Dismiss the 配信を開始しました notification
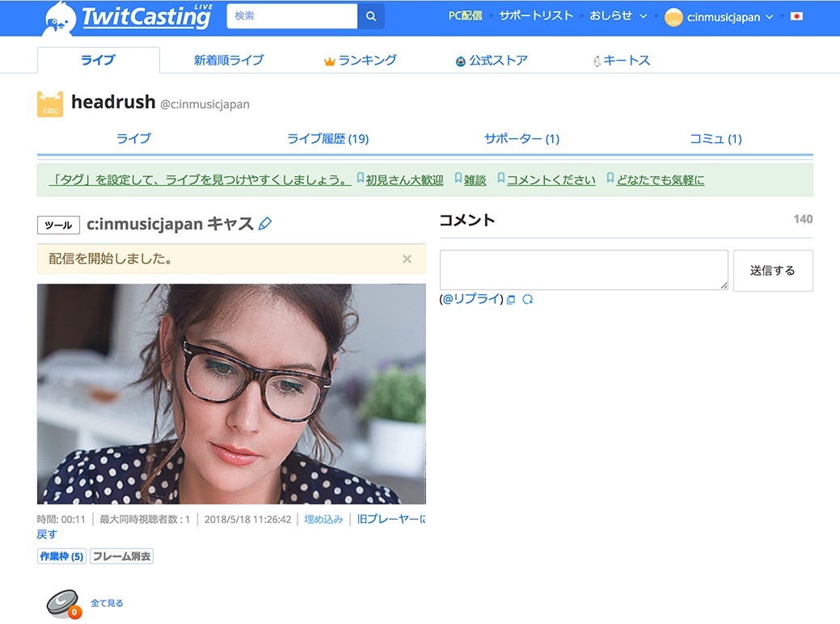840x624 pixels. point(407,259)
